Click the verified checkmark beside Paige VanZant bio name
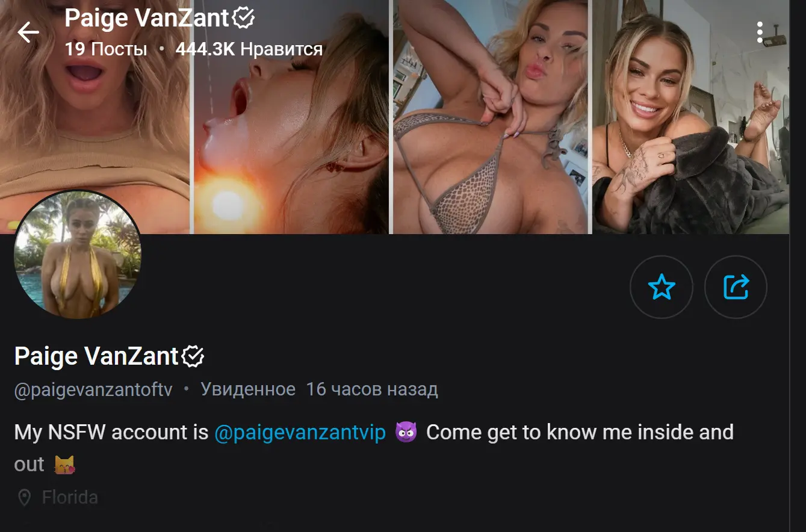This screenshot has width=806, height=532. click(193, 355)
